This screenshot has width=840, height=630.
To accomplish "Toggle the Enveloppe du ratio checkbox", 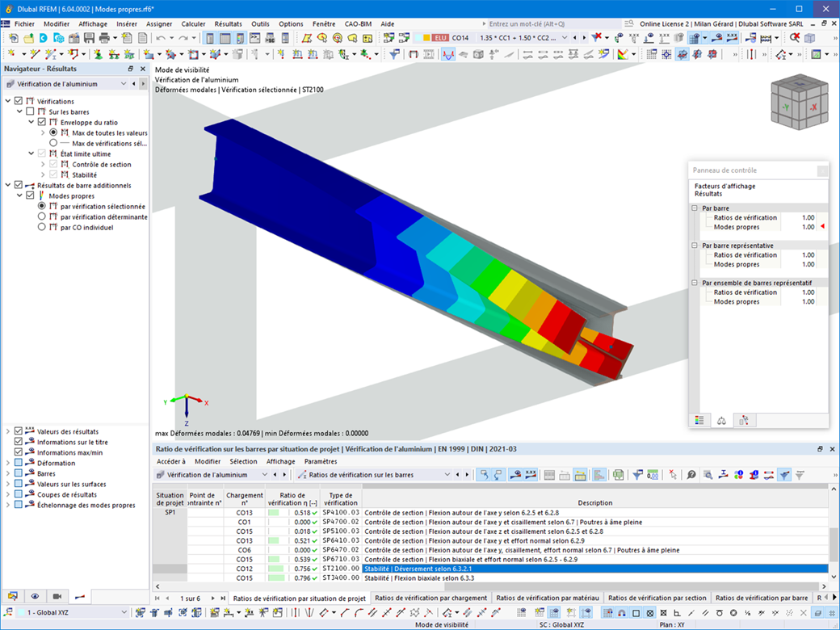I will tap(42, 122).
